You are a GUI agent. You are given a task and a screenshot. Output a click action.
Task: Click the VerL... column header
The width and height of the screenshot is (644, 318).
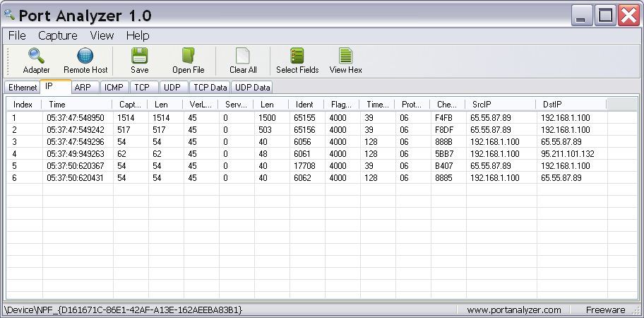[201, 105]
